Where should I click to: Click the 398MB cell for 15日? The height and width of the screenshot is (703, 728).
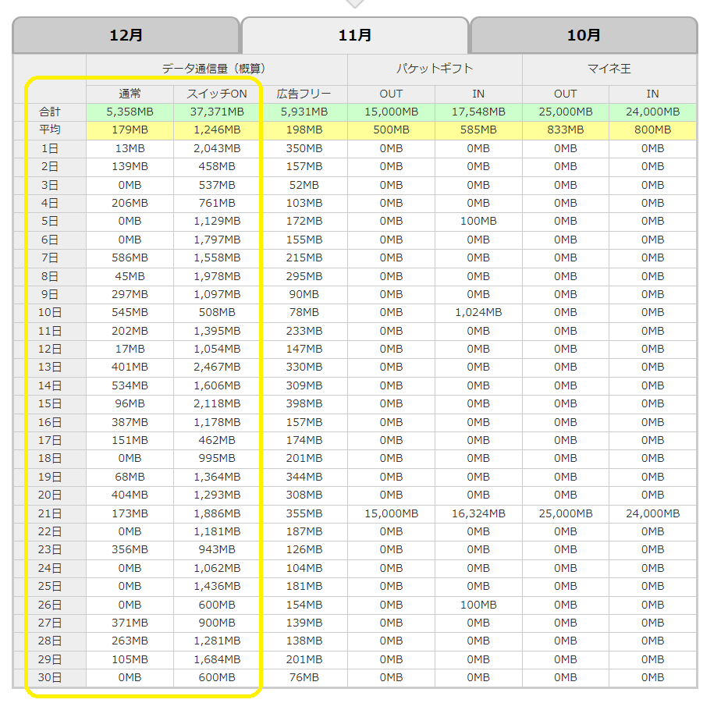pyautogui.click(x=304, y=404)
